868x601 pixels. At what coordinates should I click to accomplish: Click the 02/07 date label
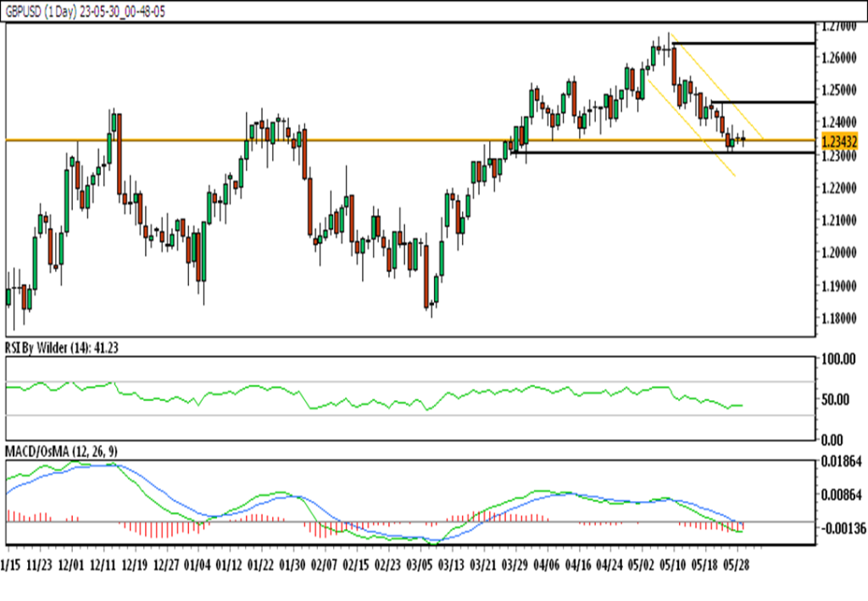pos(325,565)
